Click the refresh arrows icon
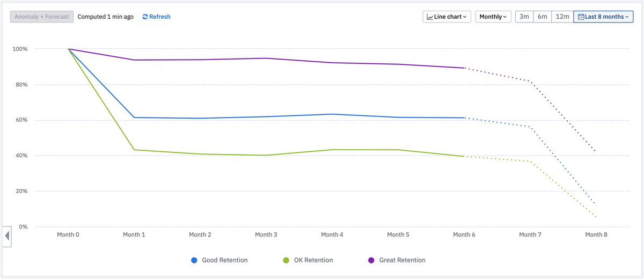Screen dimensions: 644x279 [145, 17]
